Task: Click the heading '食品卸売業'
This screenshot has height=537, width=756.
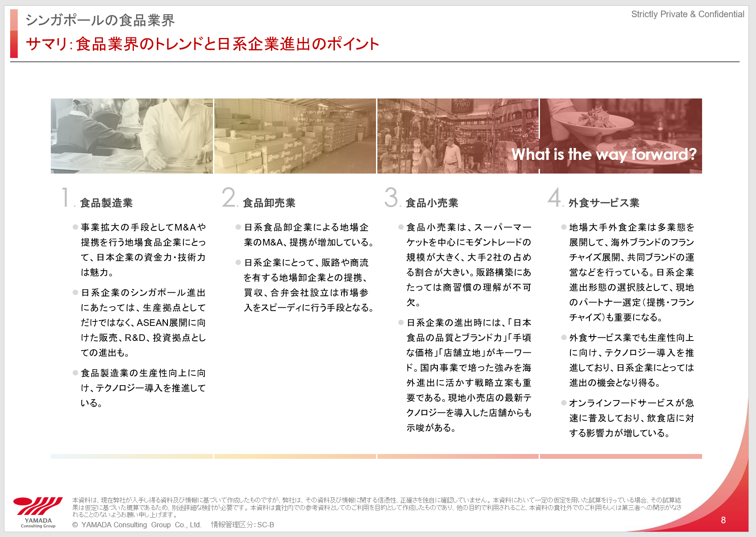Action: (269, 203)
